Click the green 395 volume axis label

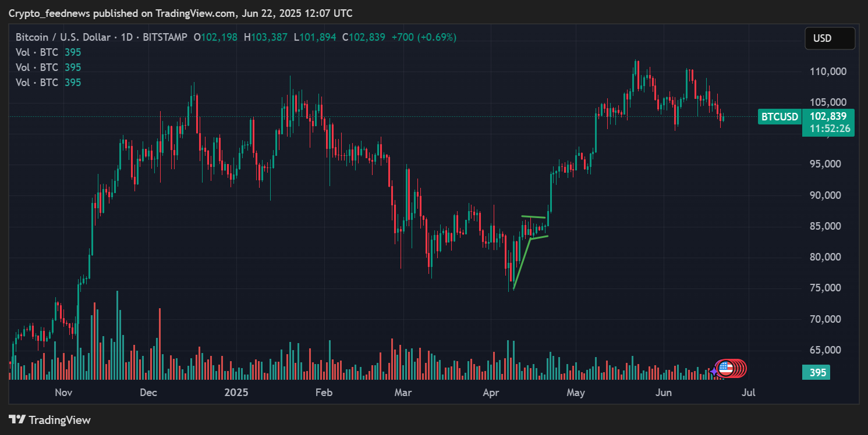click(816, 372)
